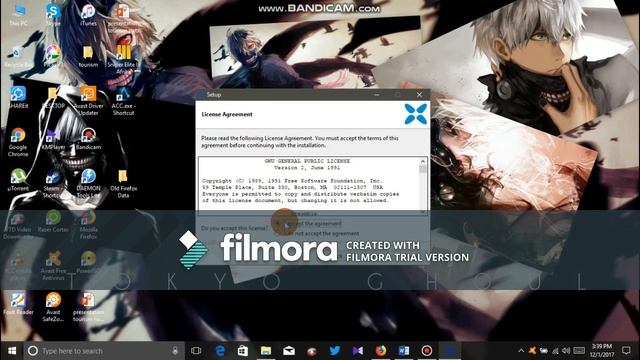Minimize the Setup window
This screenshot has width=640, height=360.
[x=377, y=95]
